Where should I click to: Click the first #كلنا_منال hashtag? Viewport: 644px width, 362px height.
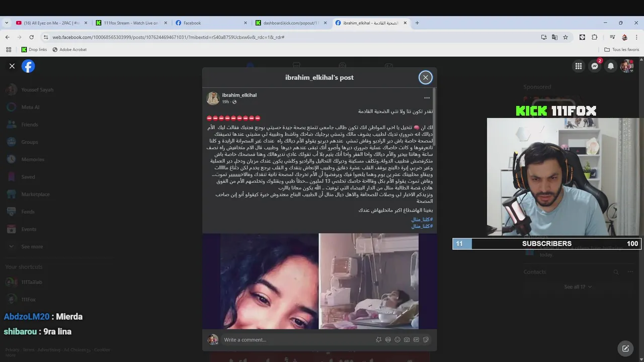422,220
